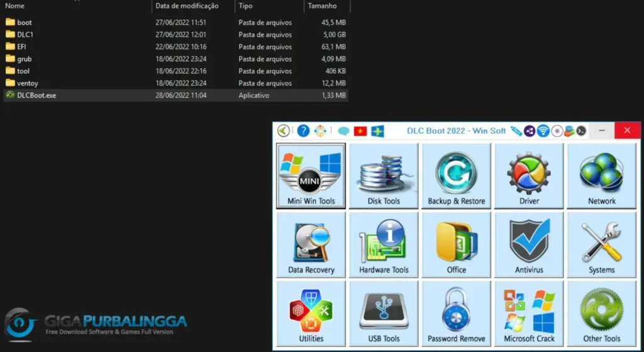The height and width of the screenshot is (352, 644).
Task: Click the green back arrow icon
Action: coord(284,131)
